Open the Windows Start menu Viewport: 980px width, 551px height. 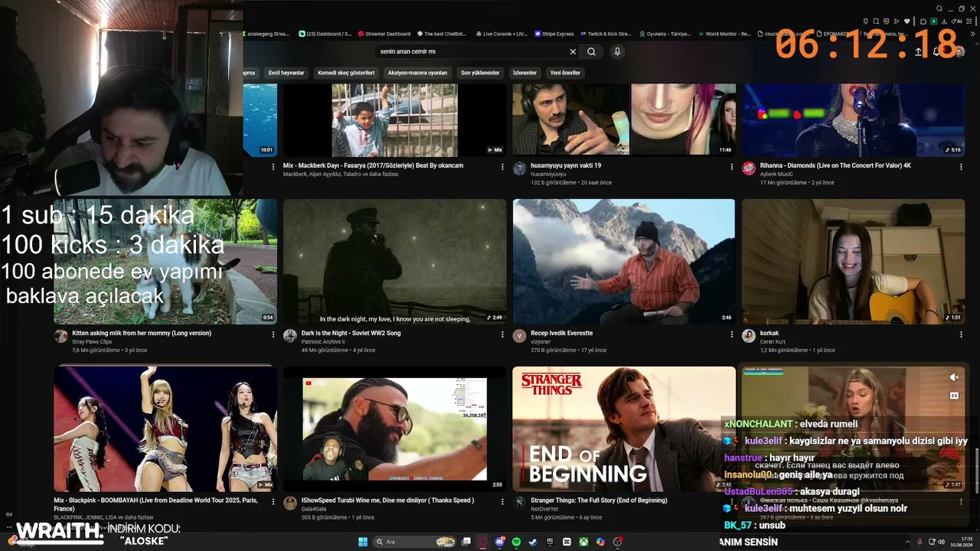coord(362,542)
